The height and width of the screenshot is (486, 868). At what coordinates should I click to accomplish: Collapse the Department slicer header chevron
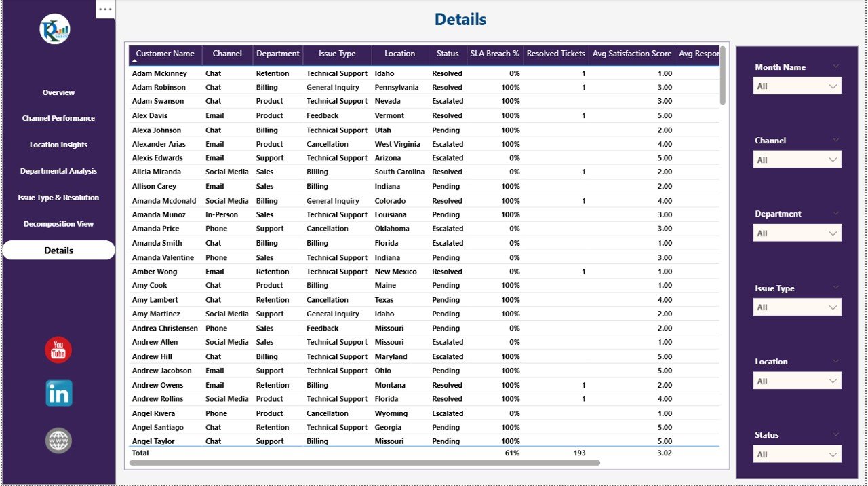point(835,213)
